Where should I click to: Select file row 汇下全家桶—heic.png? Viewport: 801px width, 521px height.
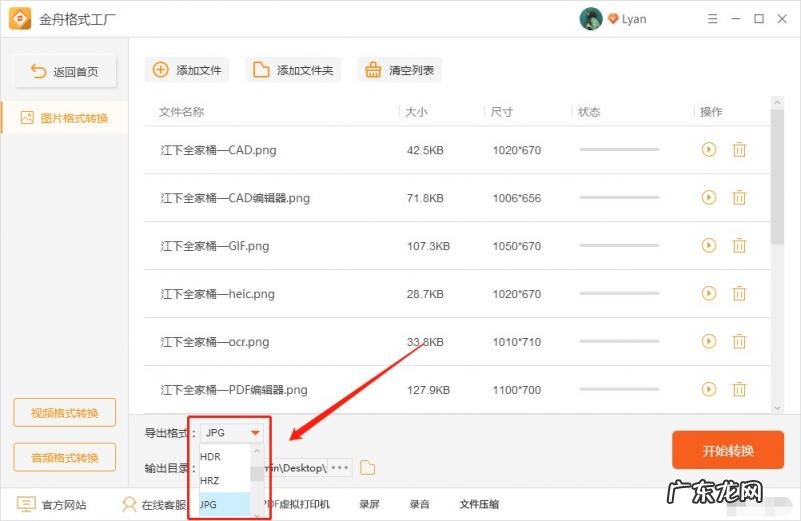457,294
